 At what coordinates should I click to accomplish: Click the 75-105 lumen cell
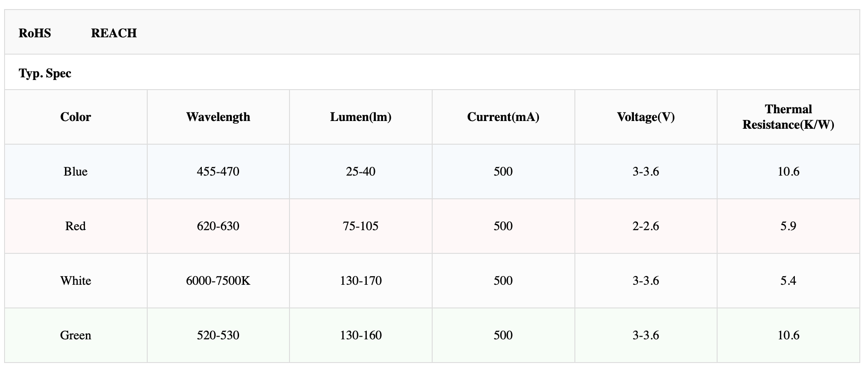coord(361,226)
